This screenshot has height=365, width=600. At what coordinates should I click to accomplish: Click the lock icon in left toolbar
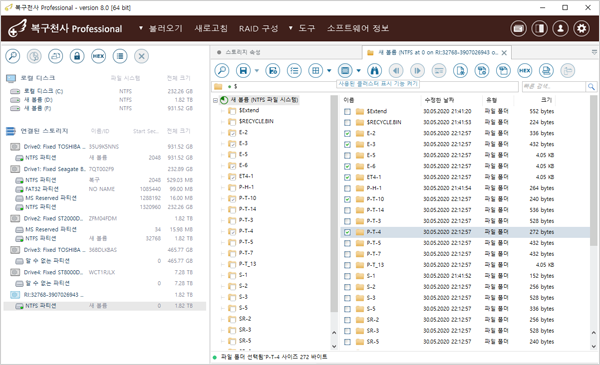(77, 56)
